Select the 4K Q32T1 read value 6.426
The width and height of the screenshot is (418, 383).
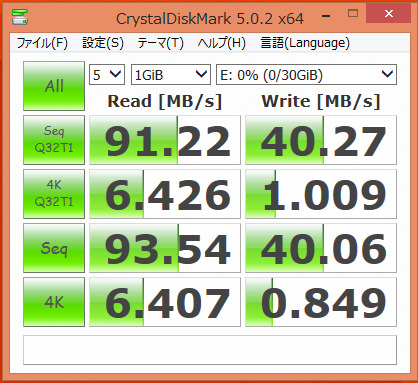[165, 194]
